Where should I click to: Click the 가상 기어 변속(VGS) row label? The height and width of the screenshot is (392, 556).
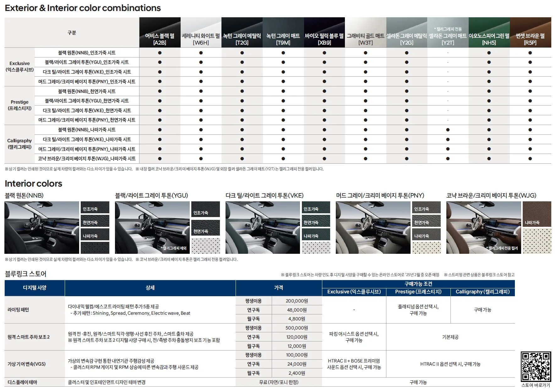pyautogui.click(x=27, y=364)
